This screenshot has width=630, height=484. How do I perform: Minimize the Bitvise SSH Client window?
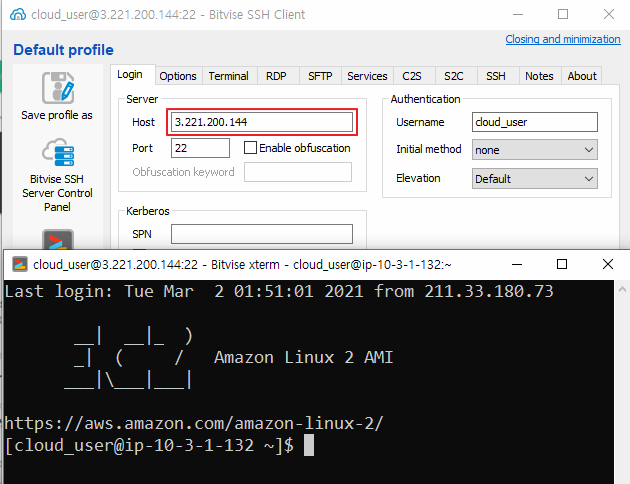(518, 14)
